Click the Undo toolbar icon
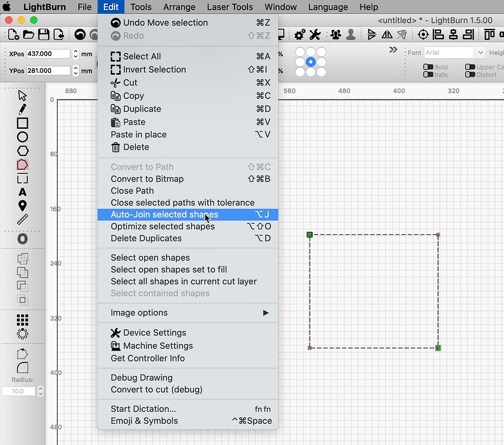 80,34
